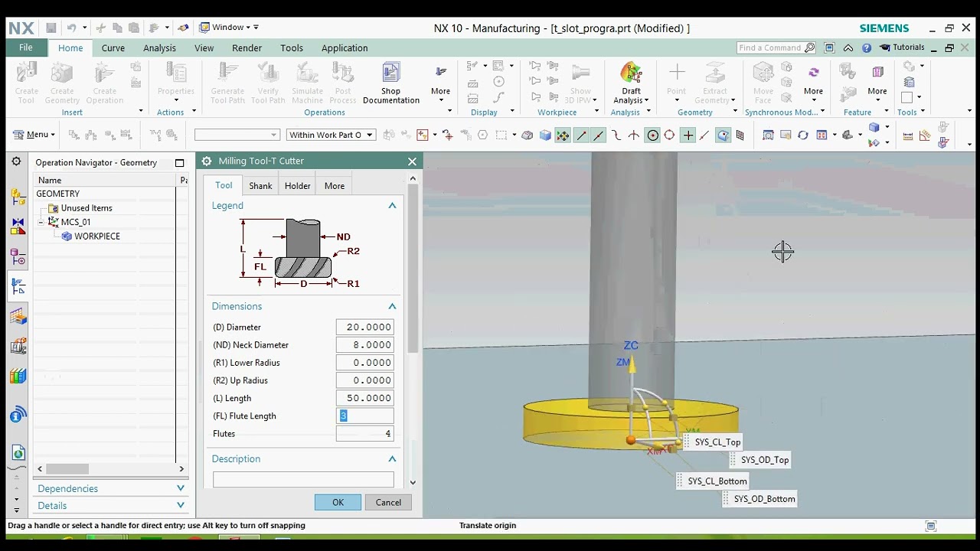Click the navigator horizontal scrollbar thumb
Viewport: 980px width, 551px height.
coord(67,468)
